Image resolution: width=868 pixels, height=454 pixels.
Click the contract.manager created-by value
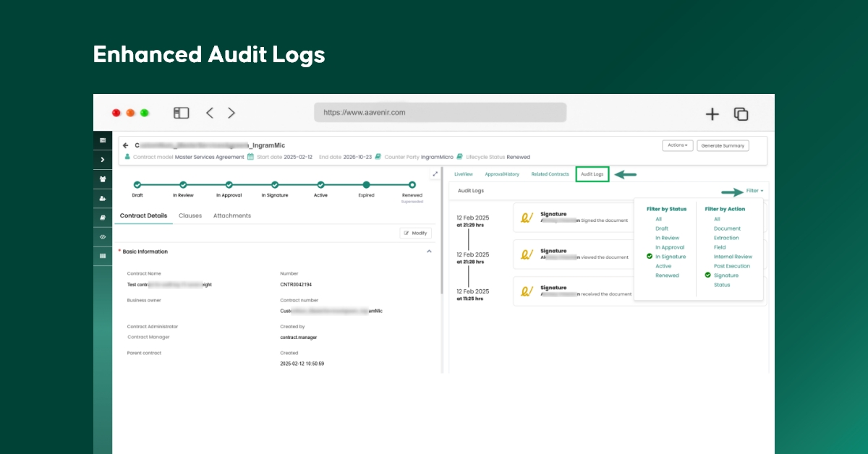click(298, 337)
